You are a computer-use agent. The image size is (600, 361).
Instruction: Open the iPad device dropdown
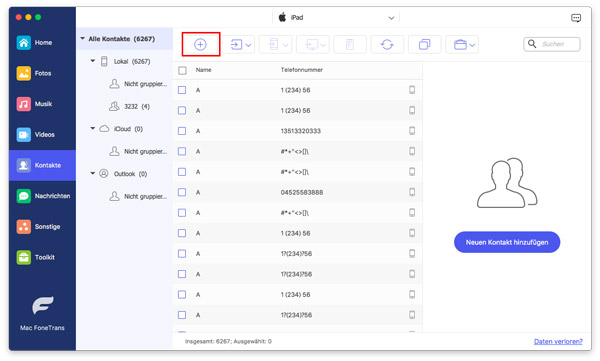[391, 18]
